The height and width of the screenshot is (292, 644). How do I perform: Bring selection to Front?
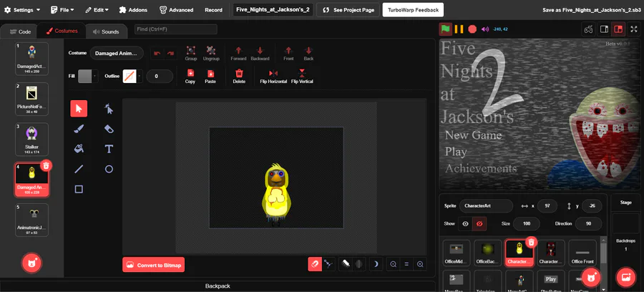[288, 54]
